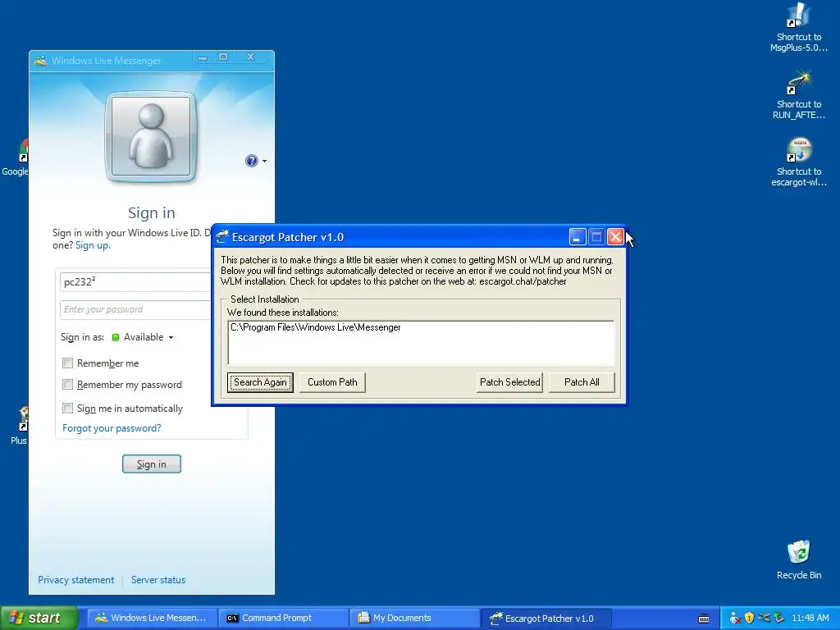Click the Patch Selected button
The image size is (840, 630).
(x=509, y=382)
